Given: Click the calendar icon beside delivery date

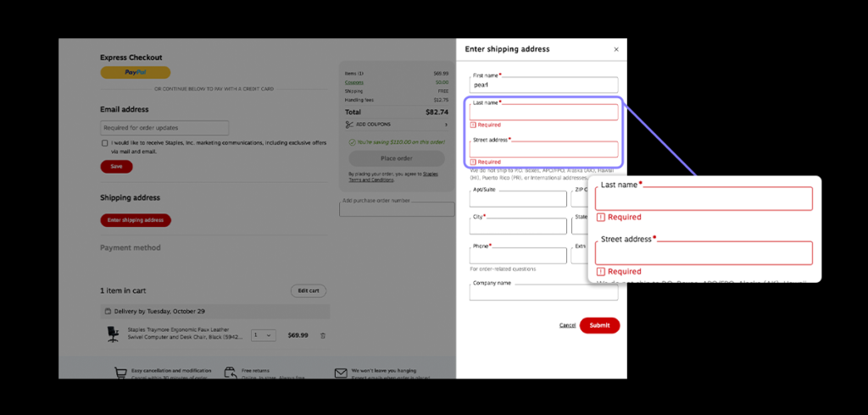Looking at the screenshot, I should tap(108, 311).
